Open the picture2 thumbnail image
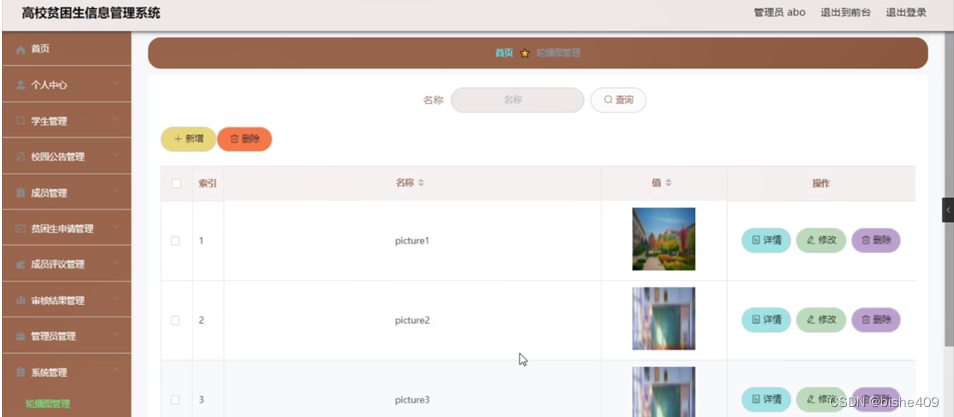This screenshot has height=417, width=954. tap(664, 319)
